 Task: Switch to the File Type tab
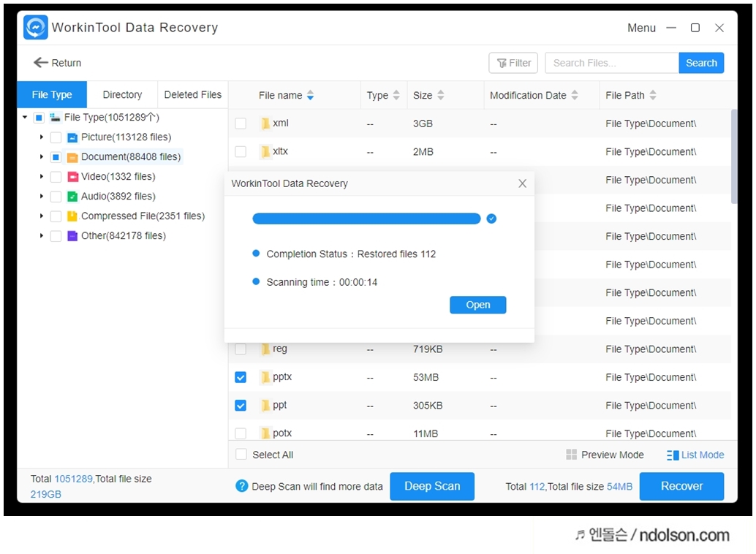tap(52, 95)
